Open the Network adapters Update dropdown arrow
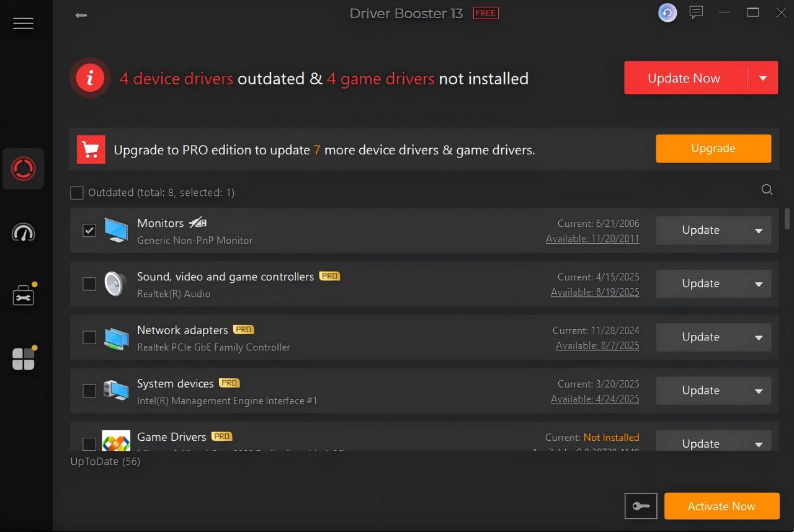Image resolution: width=794 pixels, height=532 pixels. pos(759,337)
